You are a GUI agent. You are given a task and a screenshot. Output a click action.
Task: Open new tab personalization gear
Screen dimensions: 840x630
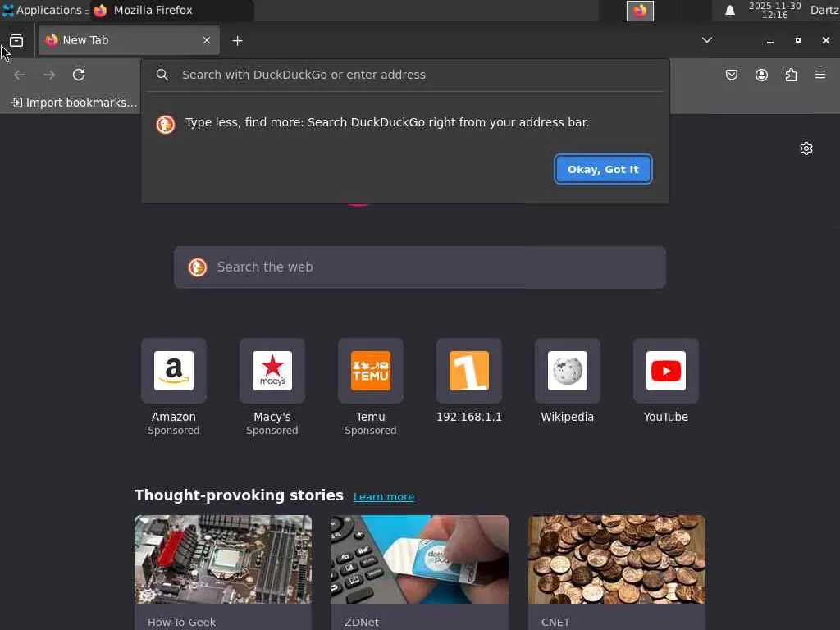click(806, 148)
